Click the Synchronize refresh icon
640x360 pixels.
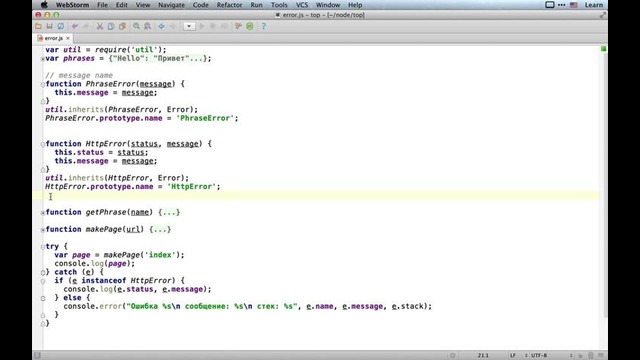tap(60, 26)
